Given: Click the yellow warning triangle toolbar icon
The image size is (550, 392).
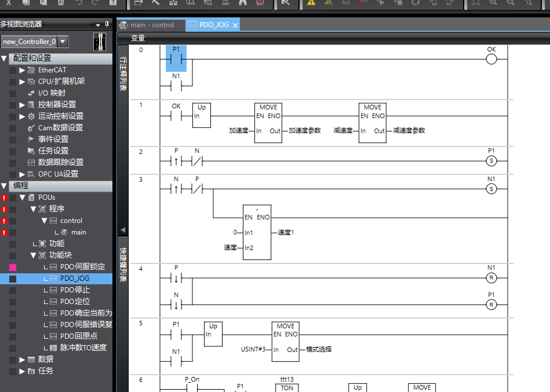Looking at the screenshot, I should tap(311, 3).
